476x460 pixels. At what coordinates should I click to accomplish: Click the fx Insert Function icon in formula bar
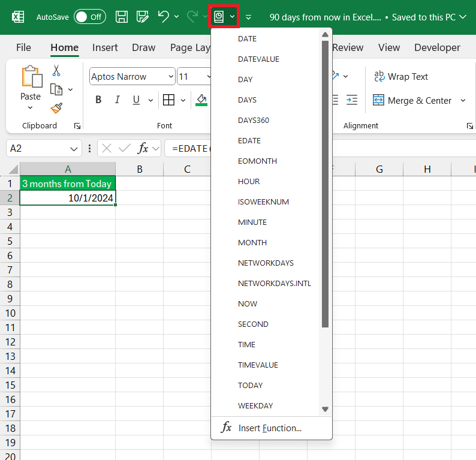coord(143,149)
